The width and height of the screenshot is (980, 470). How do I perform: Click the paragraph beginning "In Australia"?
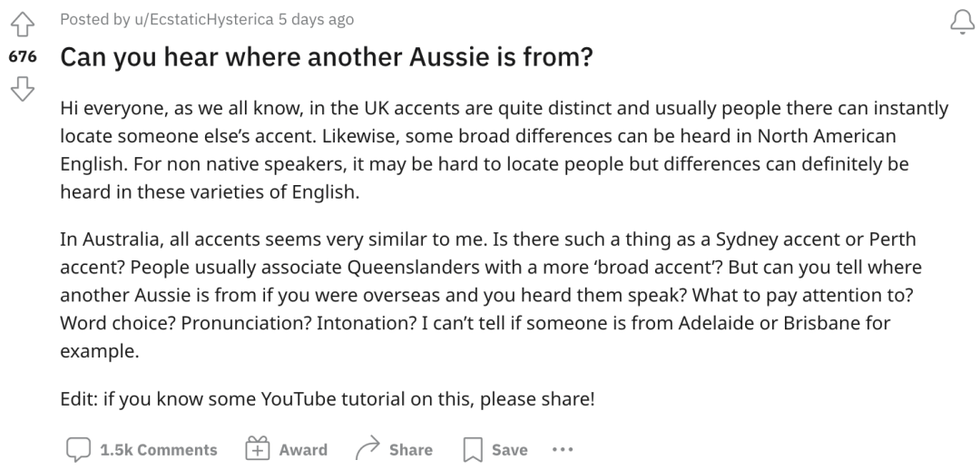490,296
